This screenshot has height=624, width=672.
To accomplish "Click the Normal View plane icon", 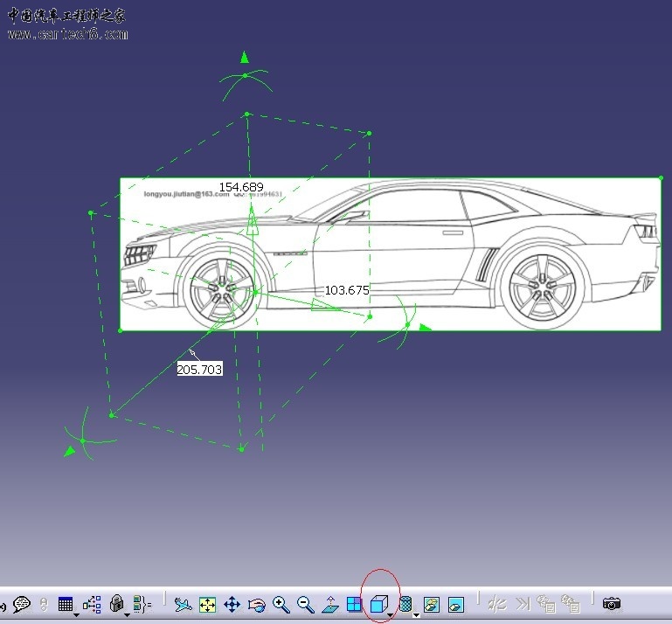I will click(330, 604).
